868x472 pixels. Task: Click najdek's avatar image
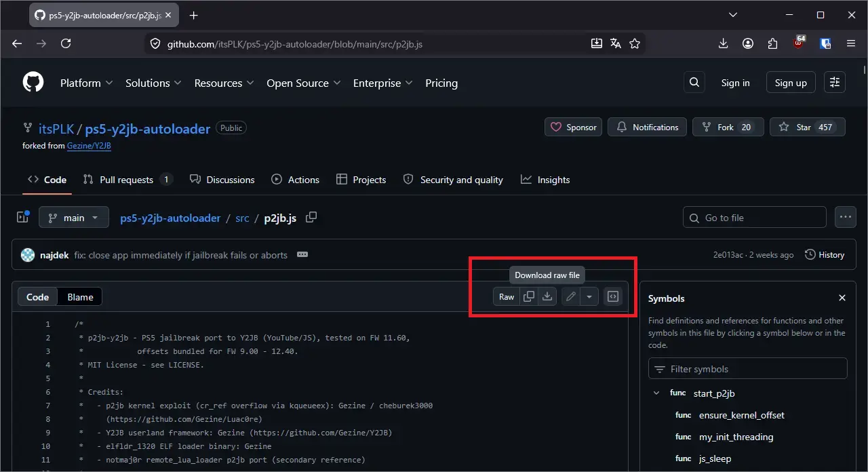click(x=28, y=255)
